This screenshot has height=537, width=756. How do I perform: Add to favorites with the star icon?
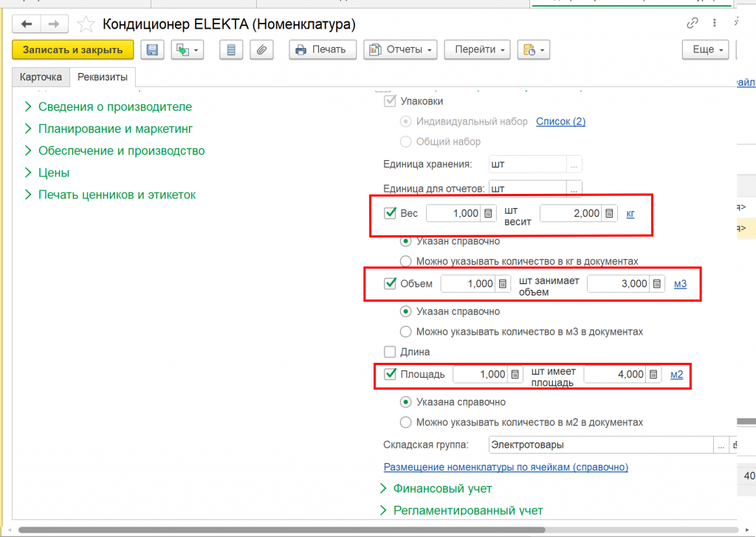86,24
